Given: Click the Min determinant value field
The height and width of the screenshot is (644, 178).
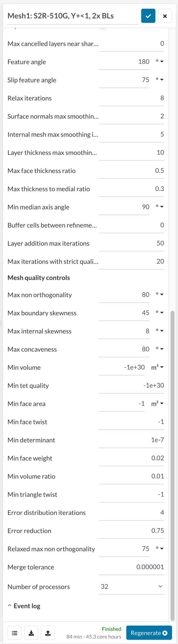Looking at the screenshot, I should [x=131, y=440].
